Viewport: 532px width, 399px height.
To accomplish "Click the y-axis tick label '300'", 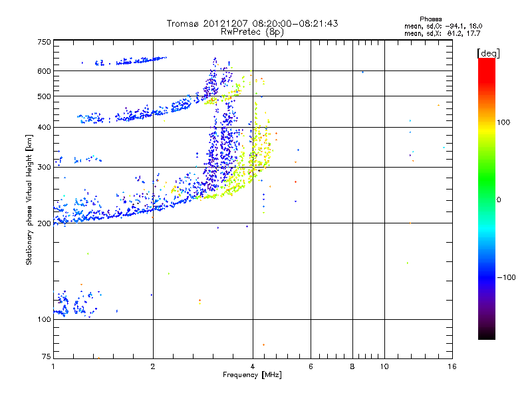I will click(44, 168).
